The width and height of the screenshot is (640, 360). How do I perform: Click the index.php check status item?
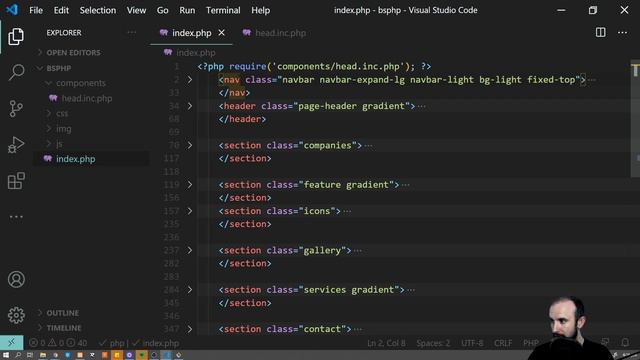(156, 343)
